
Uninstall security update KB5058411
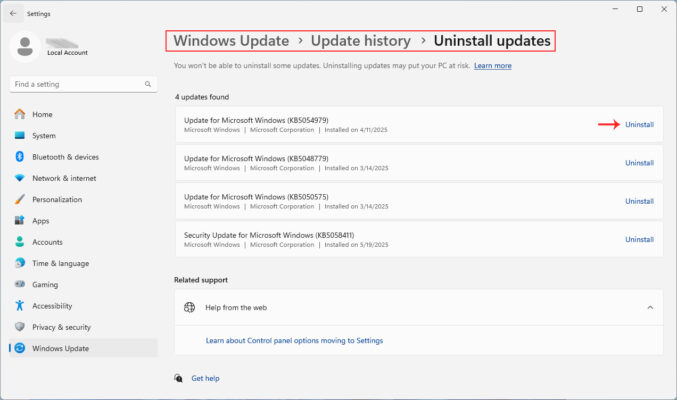point(639,239)
